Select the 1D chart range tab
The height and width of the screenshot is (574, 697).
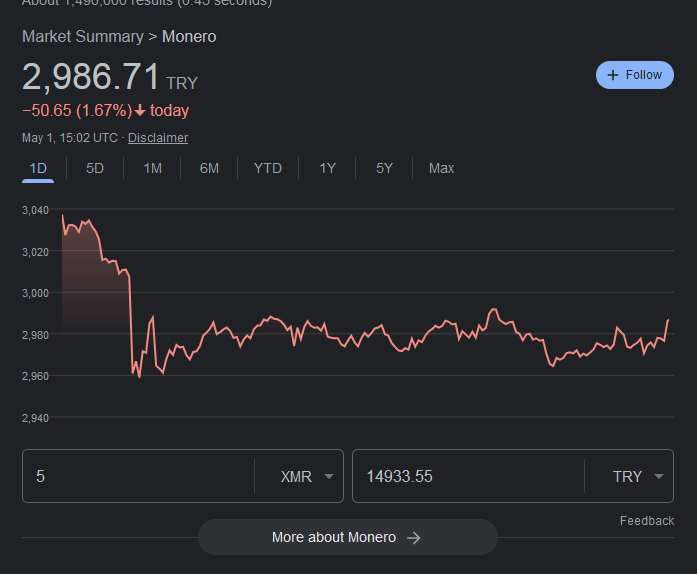[x=38, y=169]
